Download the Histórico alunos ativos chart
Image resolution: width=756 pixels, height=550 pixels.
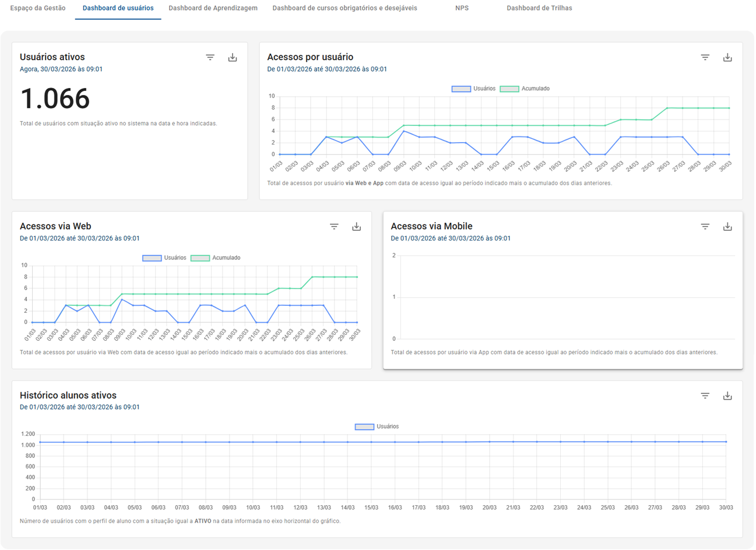tap(727, 395)
